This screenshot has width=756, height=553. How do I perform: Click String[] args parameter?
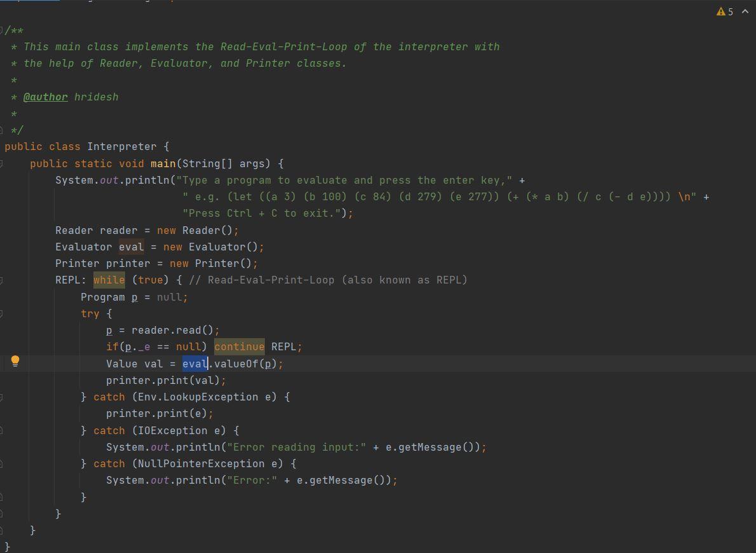223,163
